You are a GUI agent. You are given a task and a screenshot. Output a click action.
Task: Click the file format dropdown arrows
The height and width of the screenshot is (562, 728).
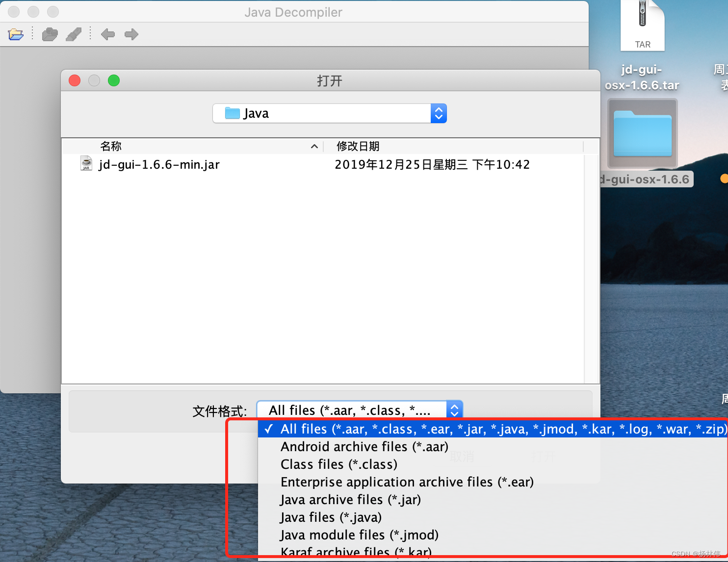click(454, 410)
